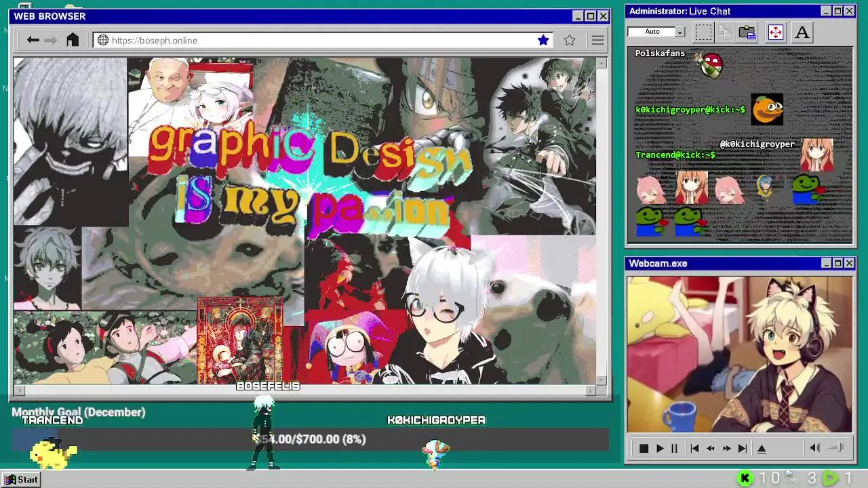This screenshot has width=868, height=488.
Task: Click the fast forward button in Webcam.exe
Action: pyautogui.click(x=727, y=449)
